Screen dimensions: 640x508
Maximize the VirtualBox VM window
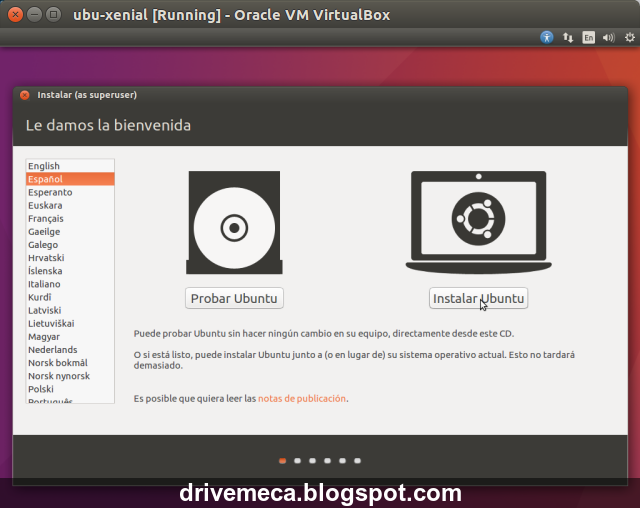(x=53, y=15)
